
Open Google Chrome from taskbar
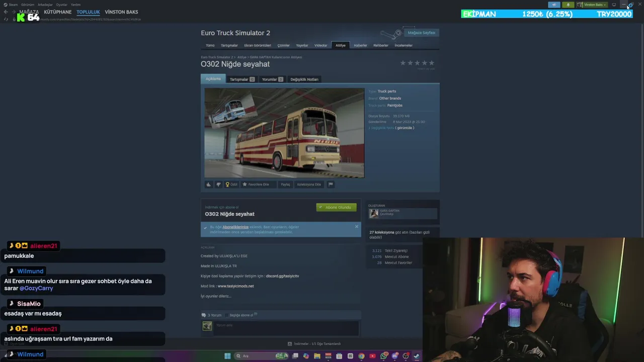(x=361, y=356)
